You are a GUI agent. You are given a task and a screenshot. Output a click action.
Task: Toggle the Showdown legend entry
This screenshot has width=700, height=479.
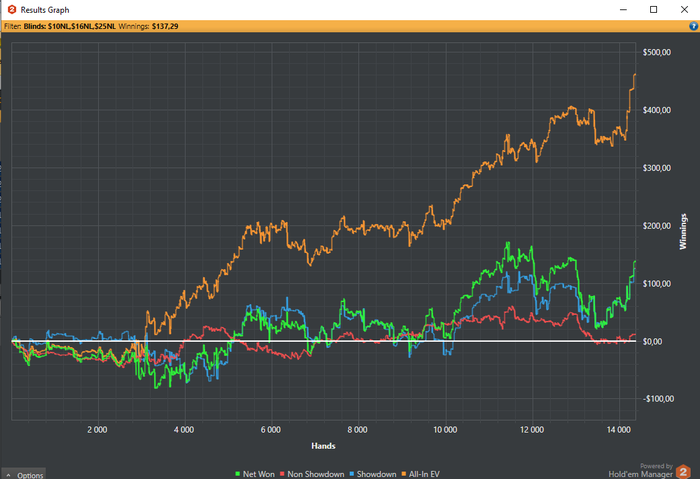click(x=373, y=474)
